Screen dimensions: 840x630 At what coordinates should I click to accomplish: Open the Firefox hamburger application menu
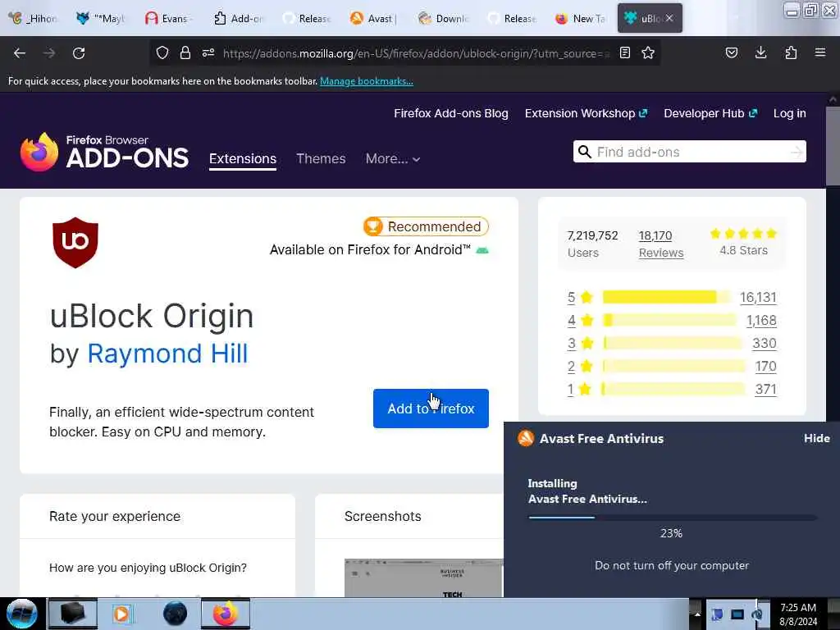click(x=820, y=52)
